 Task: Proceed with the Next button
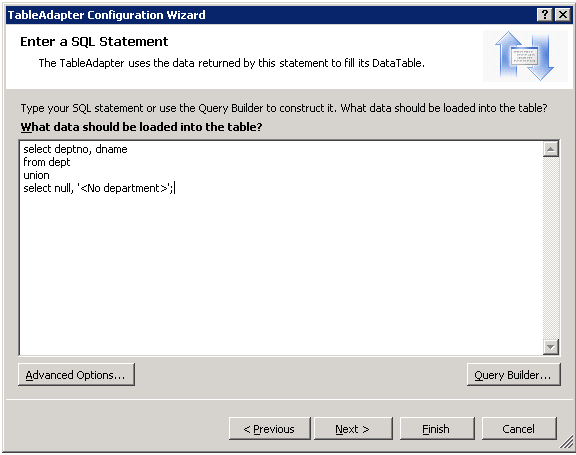[353, 429]
